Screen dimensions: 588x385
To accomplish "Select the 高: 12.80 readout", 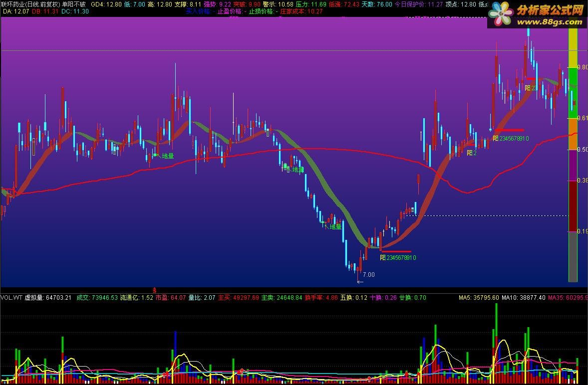I will pyautogui.click(x=160, y=4).
